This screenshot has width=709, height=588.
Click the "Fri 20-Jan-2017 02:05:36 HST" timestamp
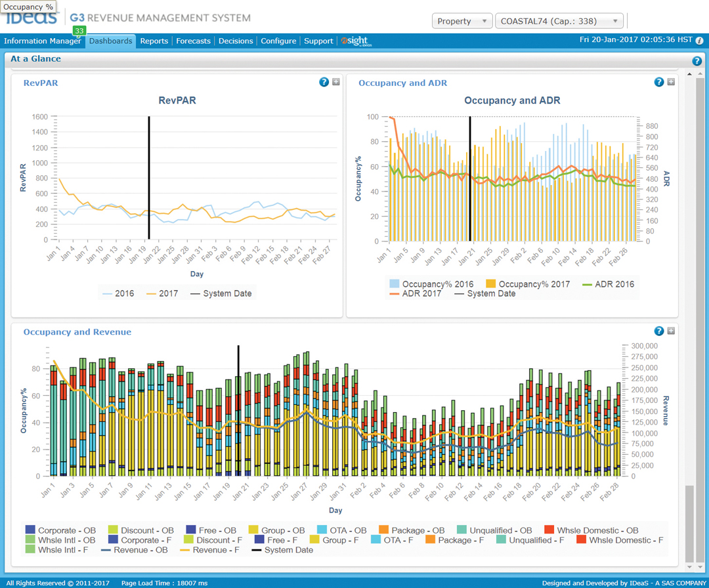(x=635, y=40)
